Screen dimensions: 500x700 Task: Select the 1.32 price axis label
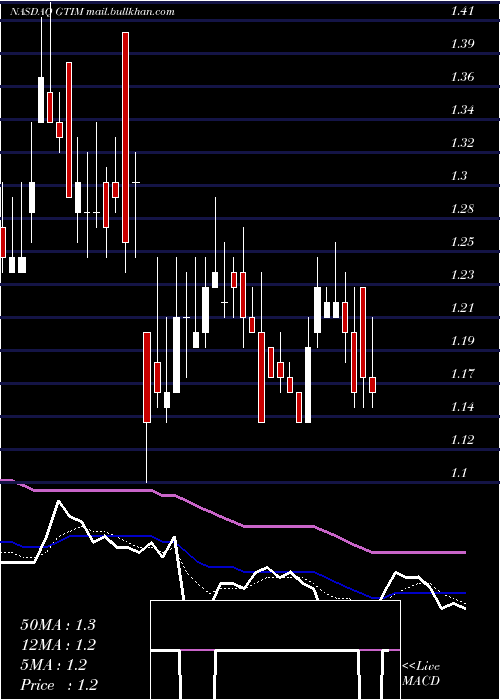462,143
